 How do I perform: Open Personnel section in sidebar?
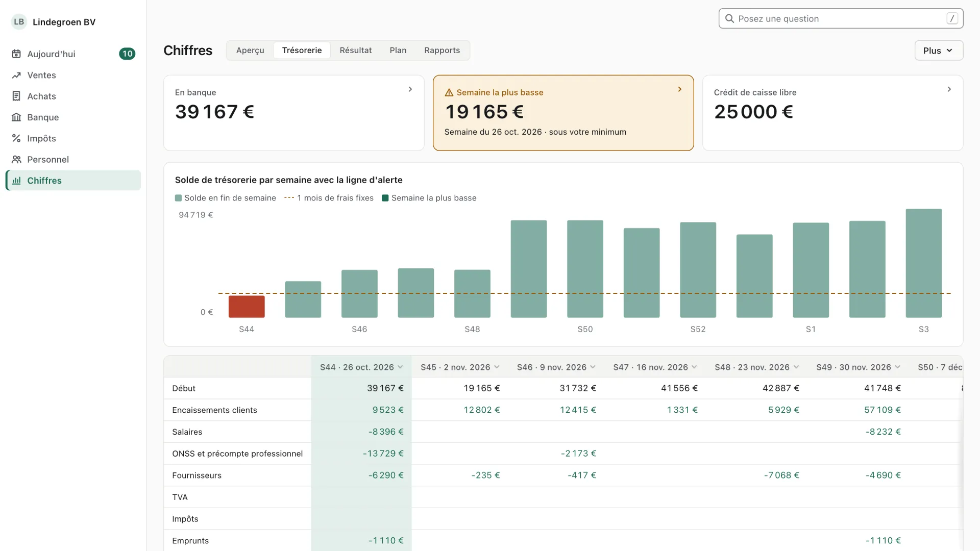point(73,159)
